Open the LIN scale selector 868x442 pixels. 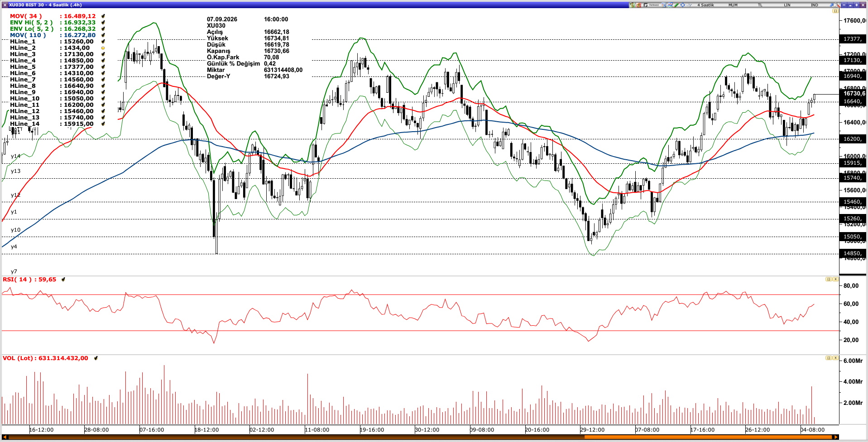coord(787,5)
